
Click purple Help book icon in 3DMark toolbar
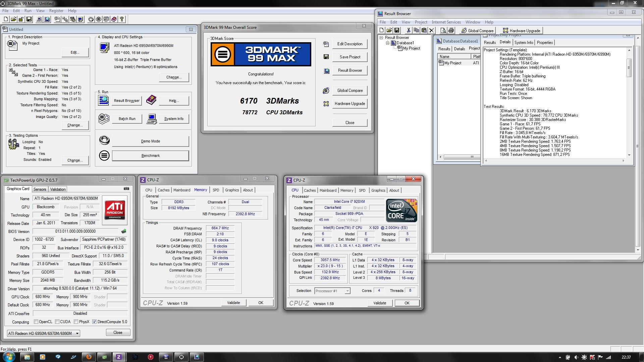[114, 19]
